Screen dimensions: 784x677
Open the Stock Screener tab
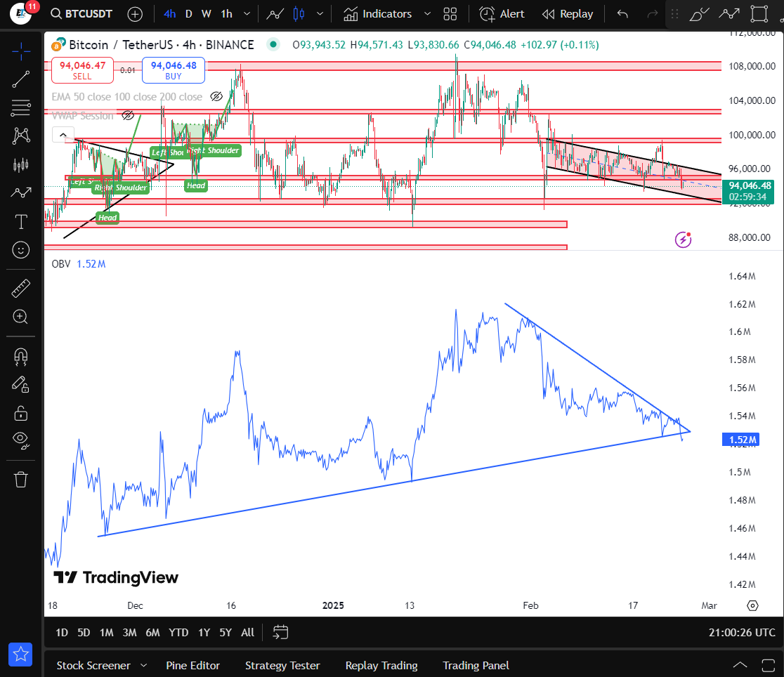(x=93, y=666)
